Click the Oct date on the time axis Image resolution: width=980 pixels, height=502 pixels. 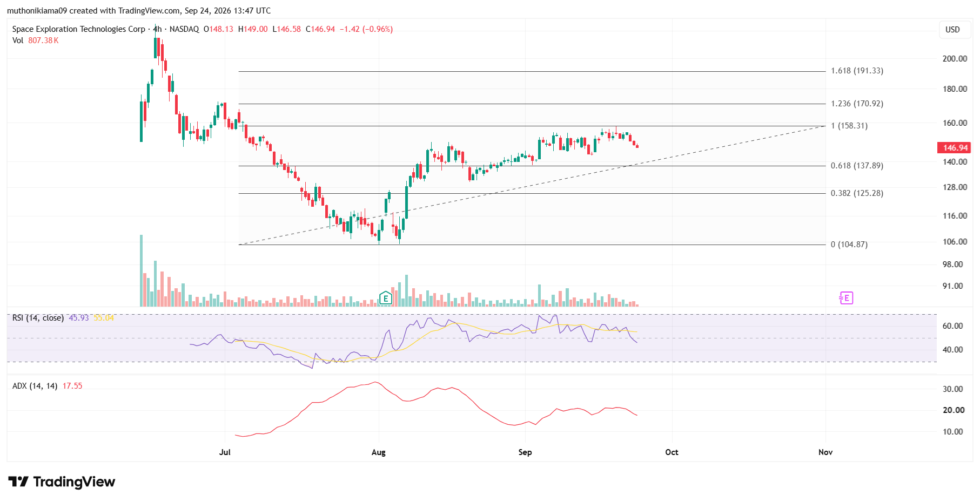(672, 452)
